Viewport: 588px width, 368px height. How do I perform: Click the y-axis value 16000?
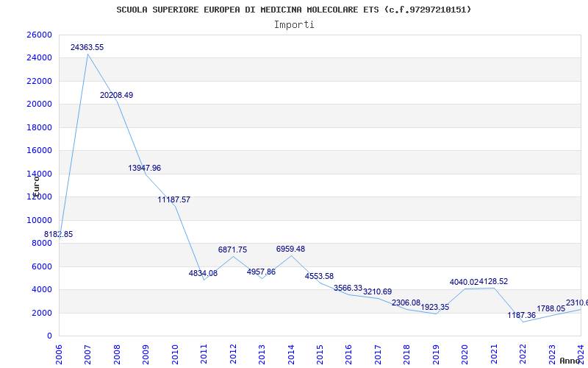[40, 151]
